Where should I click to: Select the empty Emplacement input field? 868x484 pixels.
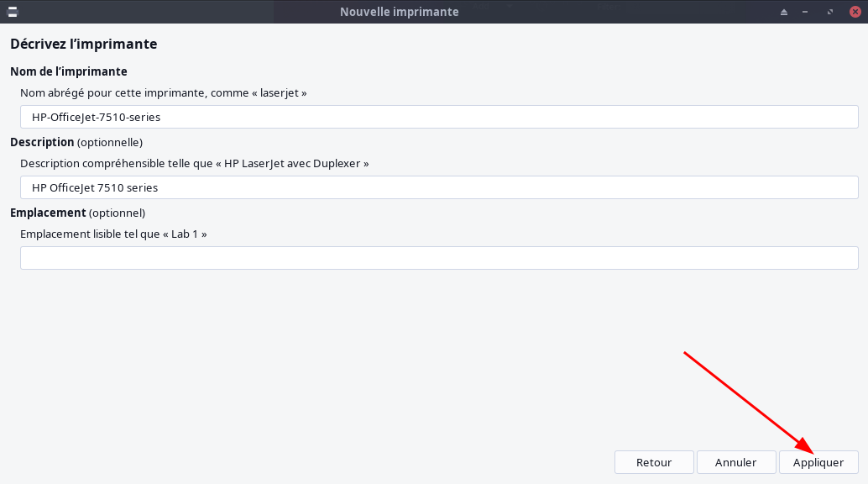[439, 258]
